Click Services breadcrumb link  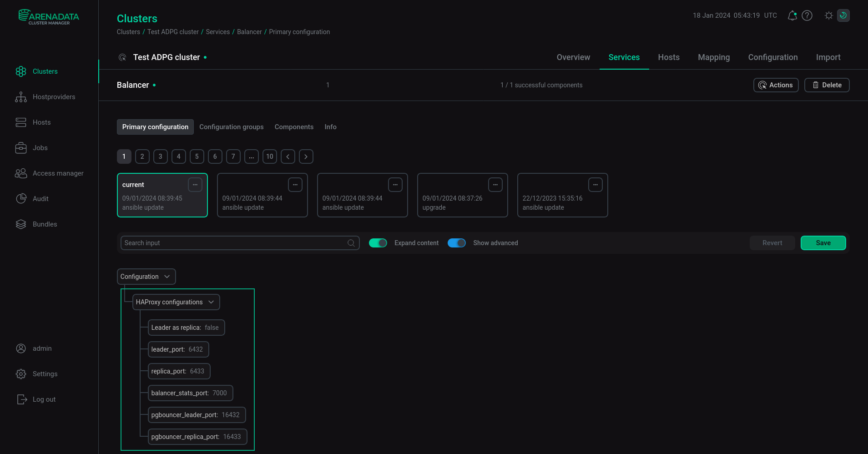point(218,32)
